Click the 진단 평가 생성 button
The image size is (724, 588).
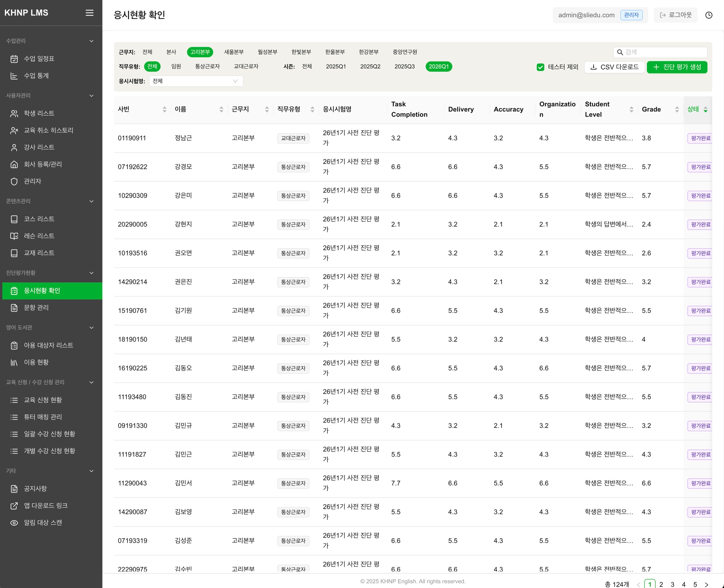(x=677, y=67)
